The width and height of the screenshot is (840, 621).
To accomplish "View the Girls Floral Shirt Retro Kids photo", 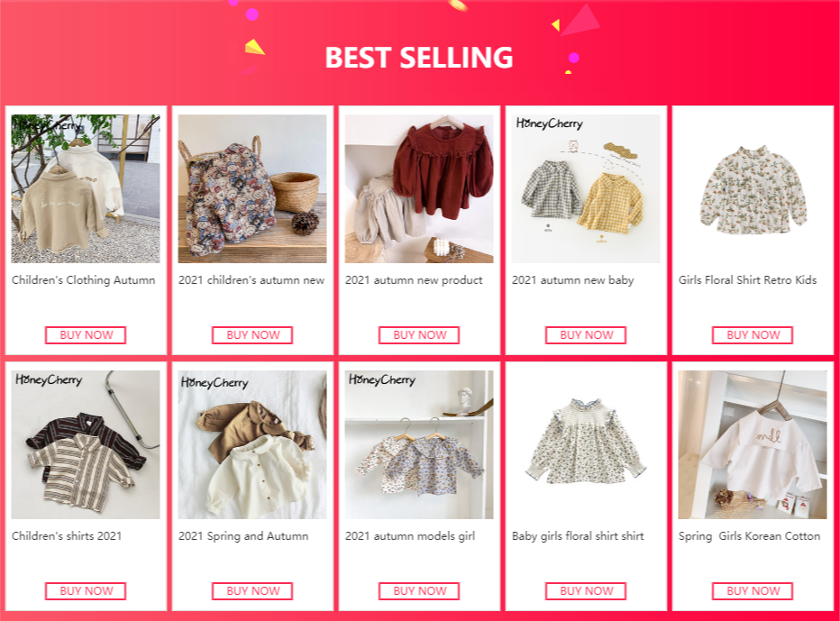I will point(753,188).
